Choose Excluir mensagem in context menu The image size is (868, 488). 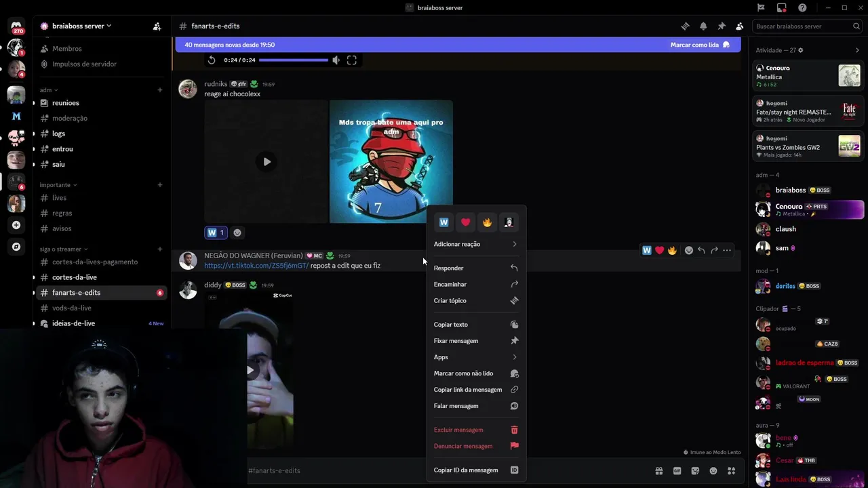[x=476, y=430]
